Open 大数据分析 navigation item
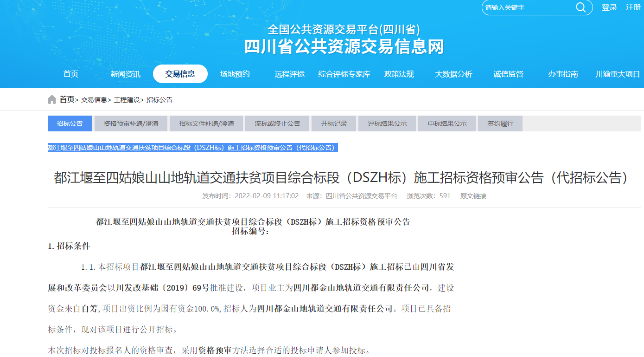This screenshot has width=644, height=357. click(x=453, y=74)
